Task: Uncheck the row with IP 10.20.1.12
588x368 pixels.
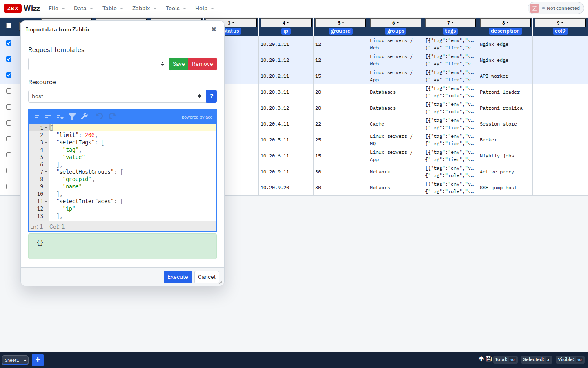Action: coord(9,59)
